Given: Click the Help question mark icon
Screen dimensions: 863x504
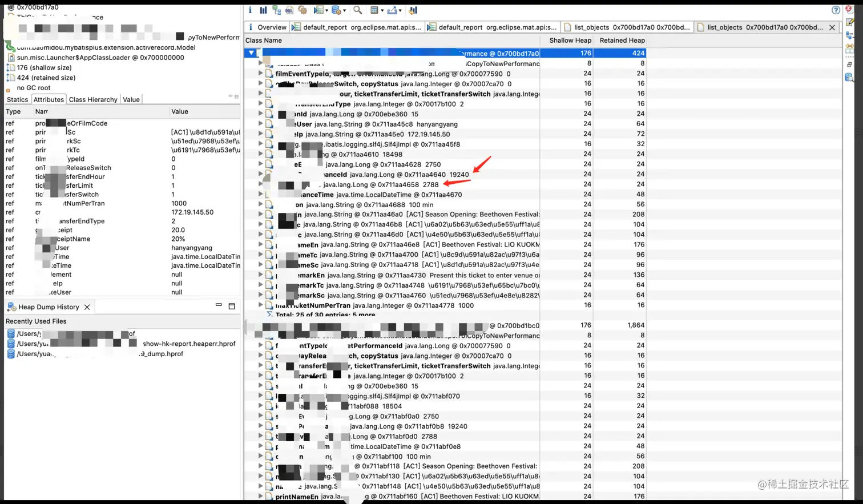Looking at the screenshot, I should tap(836, 10).
